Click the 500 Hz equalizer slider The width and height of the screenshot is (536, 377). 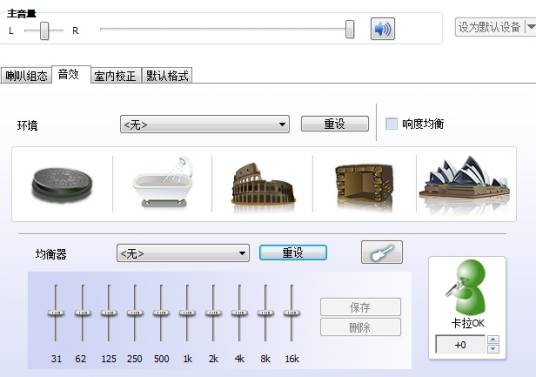(x=161, y=313)
